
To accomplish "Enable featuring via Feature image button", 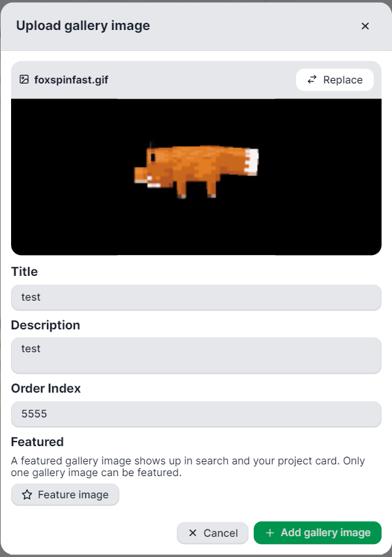I will tap(65, 494).
